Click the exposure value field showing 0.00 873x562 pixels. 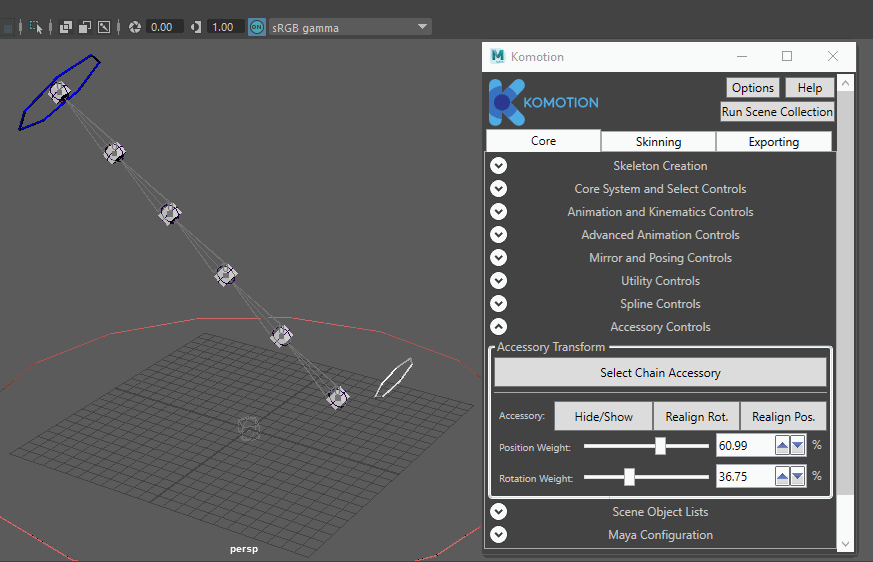point(163,27)
